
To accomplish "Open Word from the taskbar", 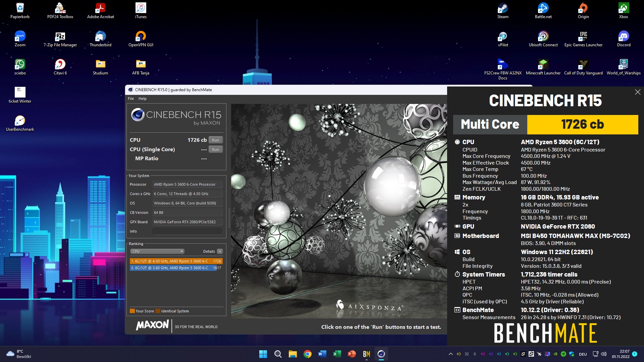I will point(322,354).
